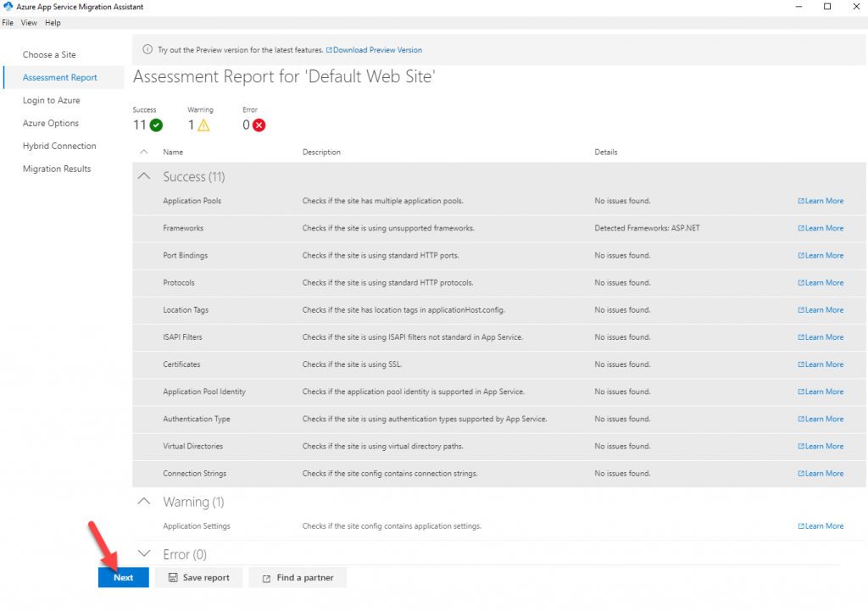
Task: Open the Hybrid Connection step
Action: pos(59,146)
